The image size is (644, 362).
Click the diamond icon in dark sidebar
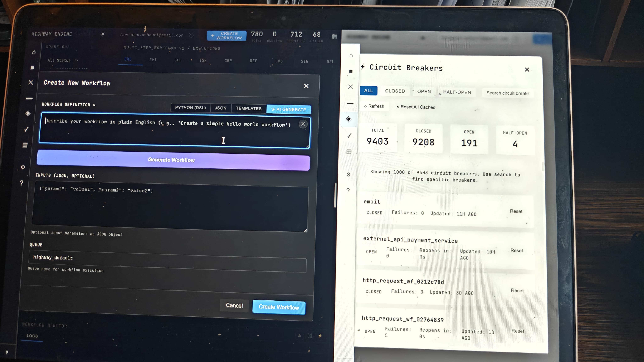click(x=28, y=113)
